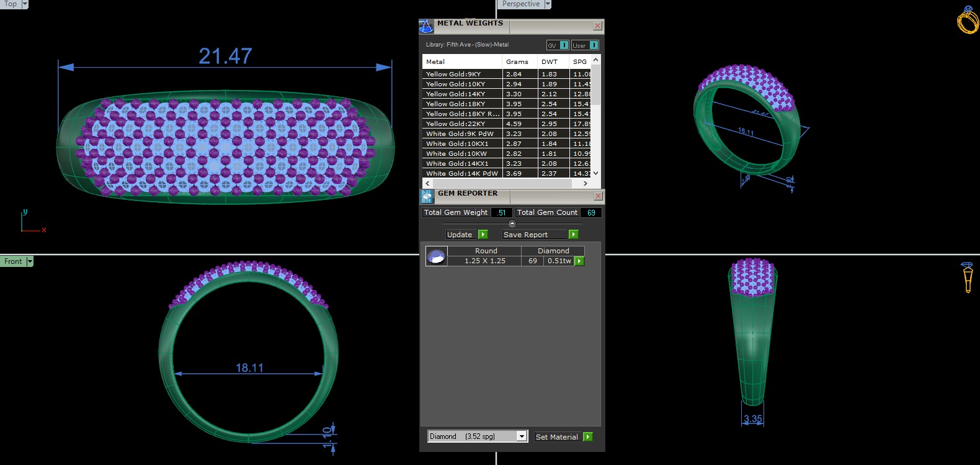Click the green arrow beside 0.51tw

(579, 261)
